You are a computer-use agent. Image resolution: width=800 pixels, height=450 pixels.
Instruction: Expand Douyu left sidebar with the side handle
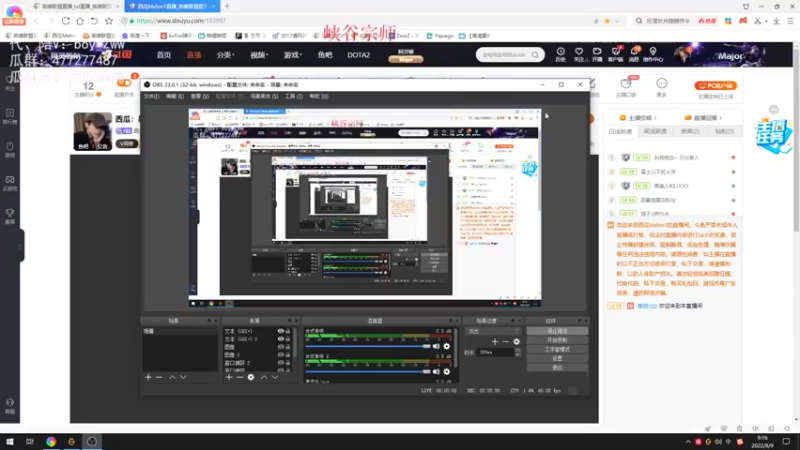tap(21, 246)
